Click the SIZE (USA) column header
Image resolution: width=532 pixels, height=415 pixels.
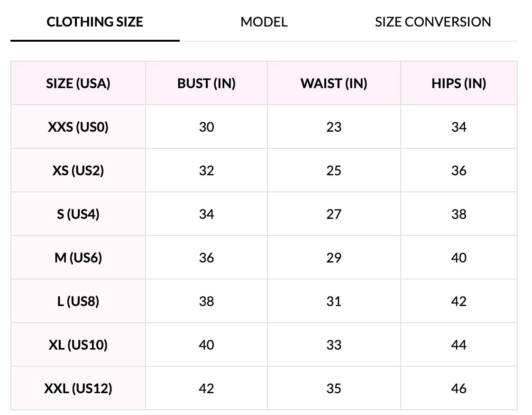click(x=78, y=83)
